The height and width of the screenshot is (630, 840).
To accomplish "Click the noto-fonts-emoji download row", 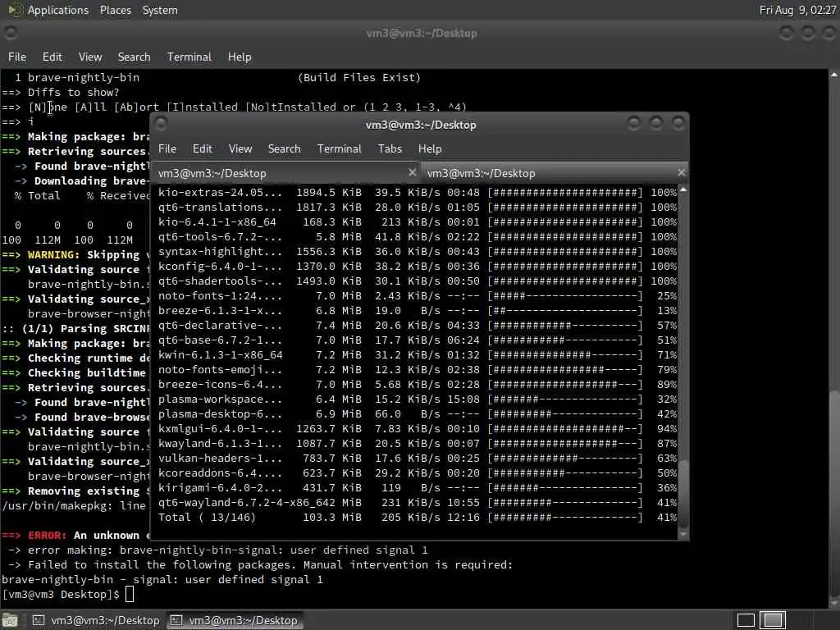I will [418, 370].
